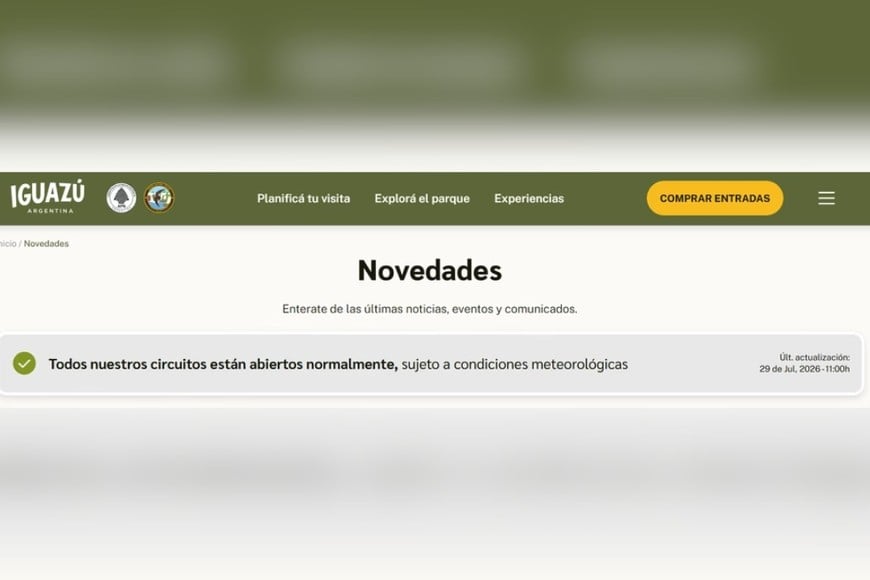The image size is (870, 580).
Task: Click the 29 de Jul update timestamp
Action: pos(805,369)
